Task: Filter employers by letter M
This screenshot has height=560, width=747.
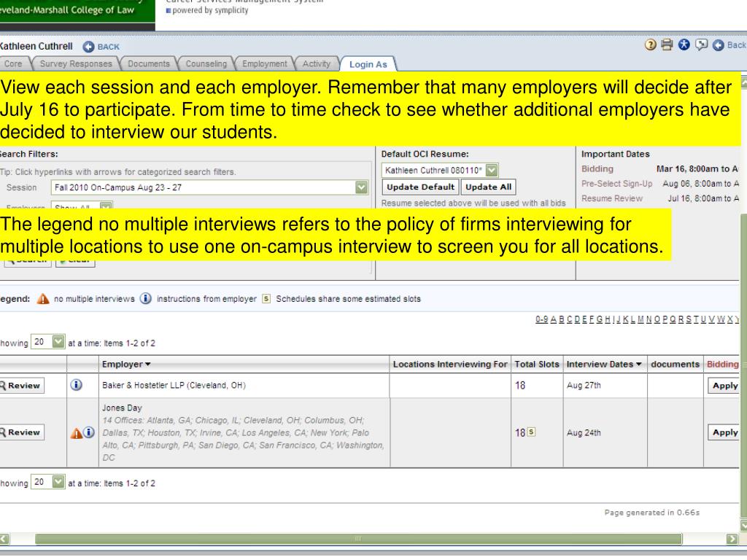Action: (x=640, y=319)
